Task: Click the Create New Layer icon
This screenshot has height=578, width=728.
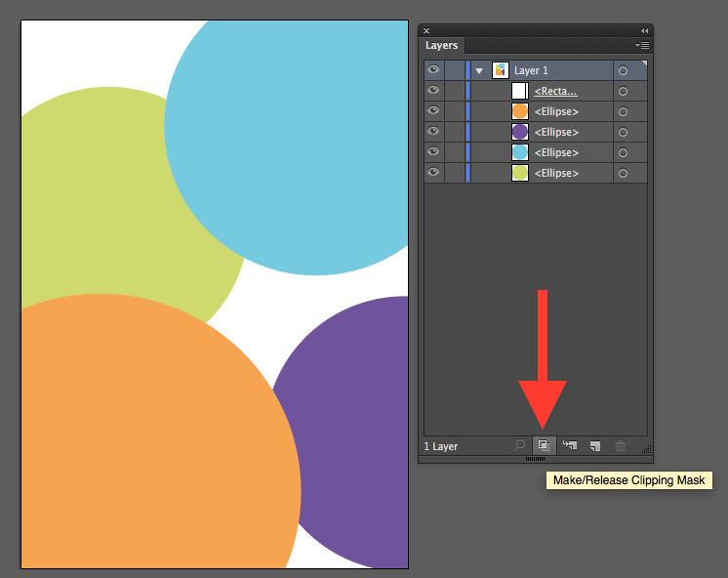Action: [x=594, y=446]
